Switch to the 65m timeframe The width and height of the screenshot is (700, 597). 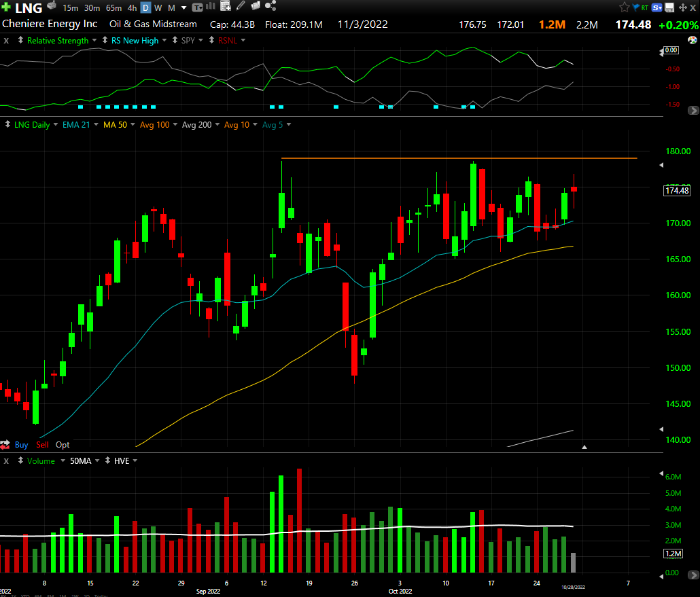pyautogui.click(x=114, y=8)
